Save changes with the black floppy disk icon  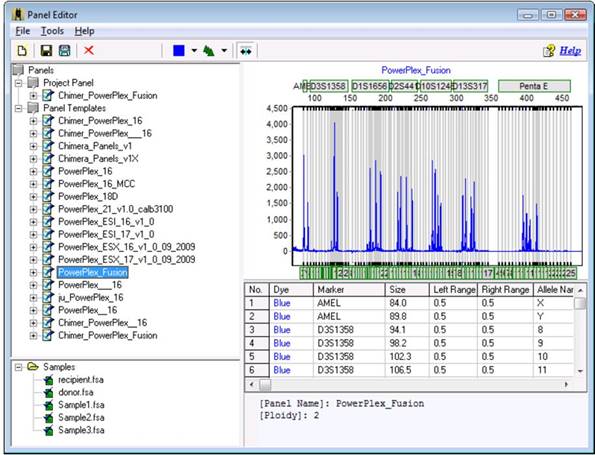pos(46,50)
